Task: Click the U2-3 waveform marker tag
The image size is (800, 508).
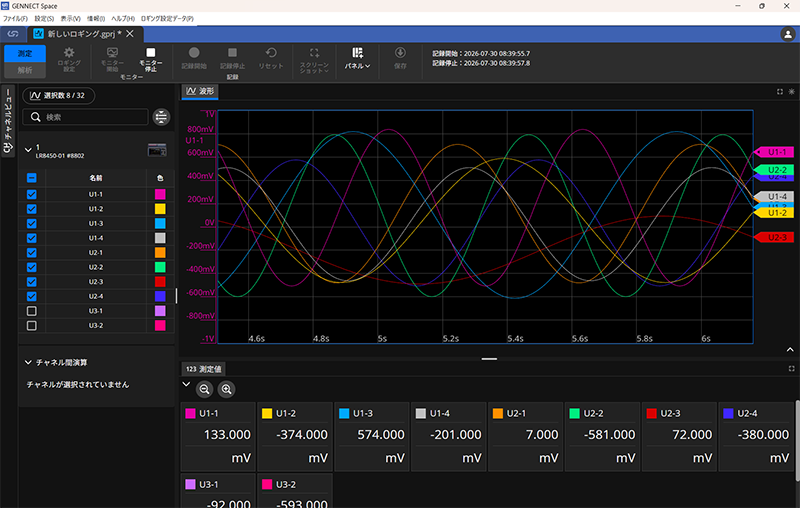Action: pos(773,237)
